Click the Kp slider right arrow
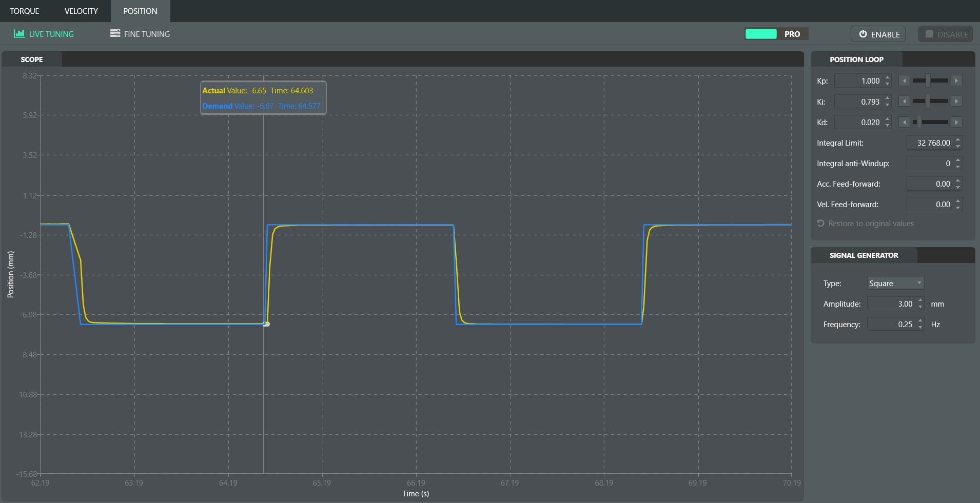The image size is (980, 503). [x=956, y=81]
